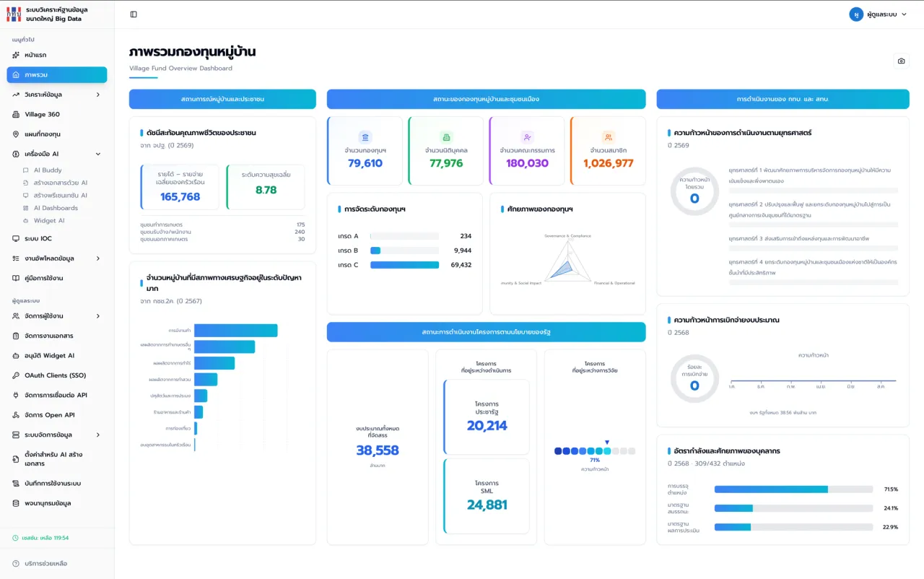Open ตั้งค่าสำหรับ AI สร้างเอกสาร menu item

pyautogui.click(x=57, y=459)
